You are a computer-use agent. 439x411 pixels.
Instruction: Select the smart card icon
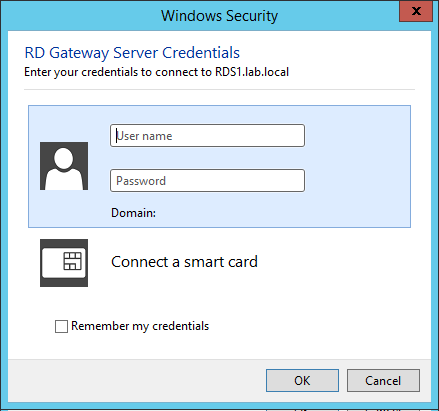pos(64,263)
